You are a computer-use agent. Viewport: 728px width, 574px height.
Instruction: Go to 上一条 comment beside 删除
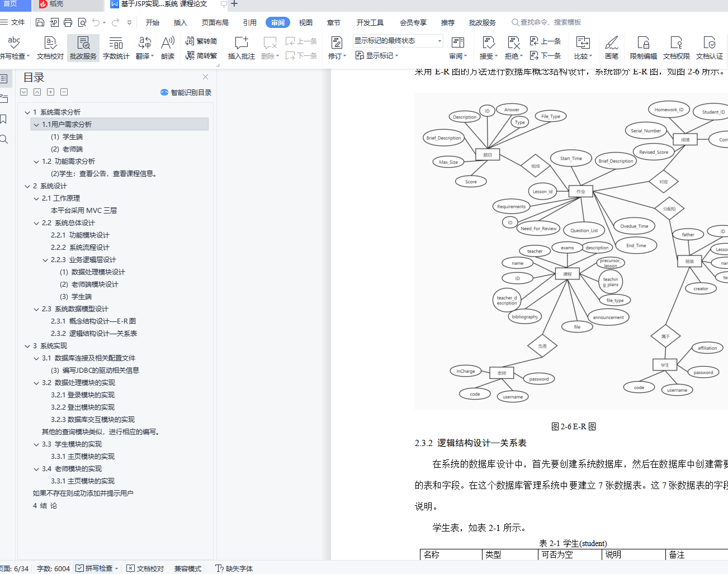click(301, 41)
